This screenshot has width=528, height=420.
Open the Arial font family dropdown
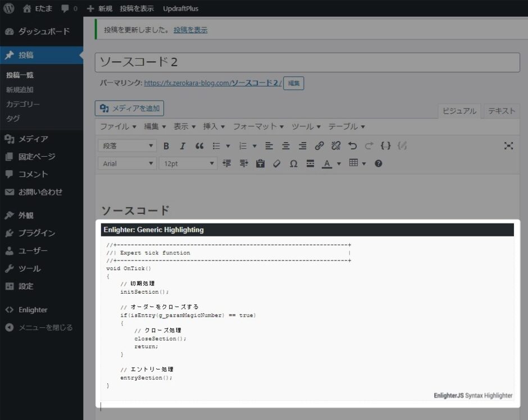pos(127,163)
